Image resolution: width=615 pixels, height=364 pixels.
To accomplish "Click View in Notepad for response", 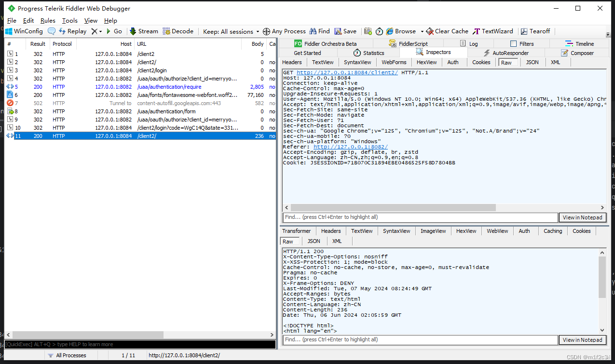I will point(582,340).
